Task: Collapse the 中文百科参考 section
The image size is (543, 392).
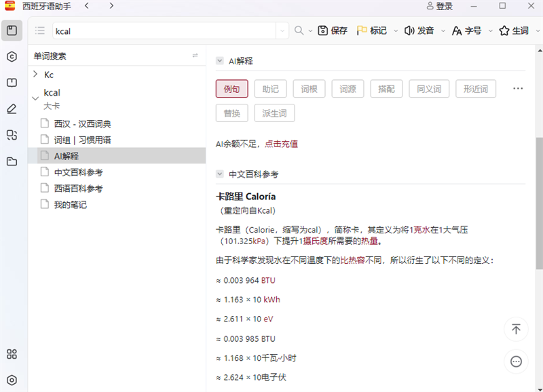Action: (219, 172)
